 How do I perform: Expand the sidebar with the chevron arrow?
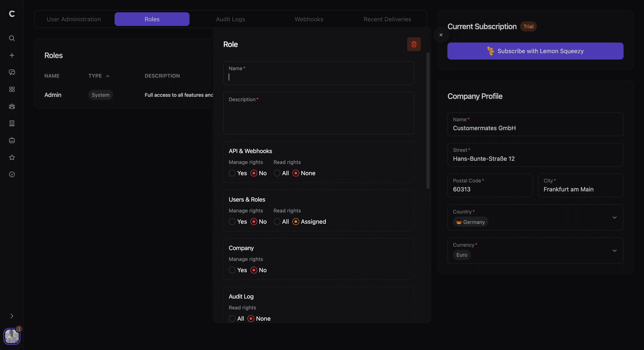[12, 316]
